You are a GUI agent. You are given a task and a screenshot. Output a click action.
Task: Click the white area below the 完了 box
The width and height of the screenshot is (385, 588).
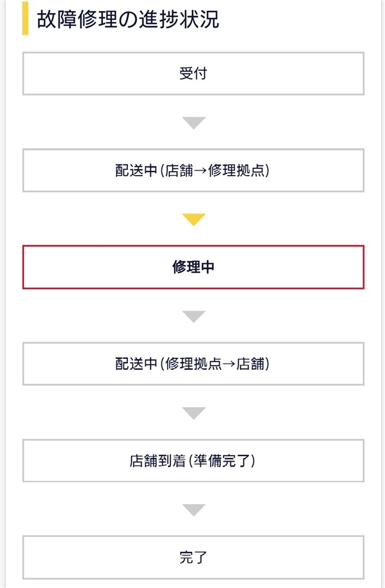coord(193,581)
